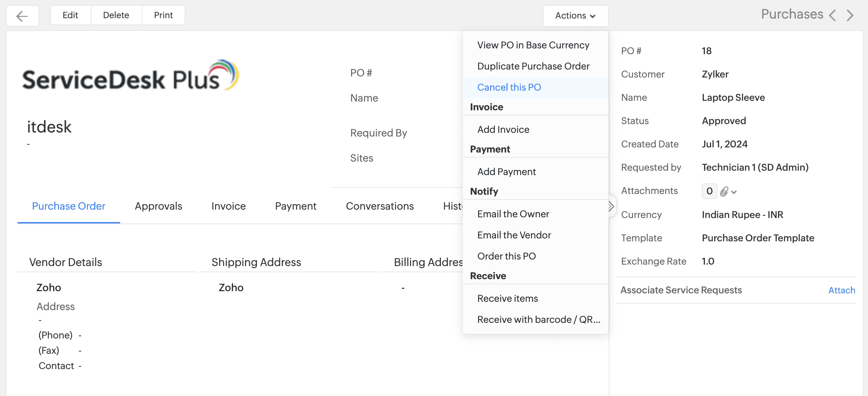Image resolution: width=868 pixels, height=396 pixels.
Task: Click the attachments count box
Action: [709, 191]
